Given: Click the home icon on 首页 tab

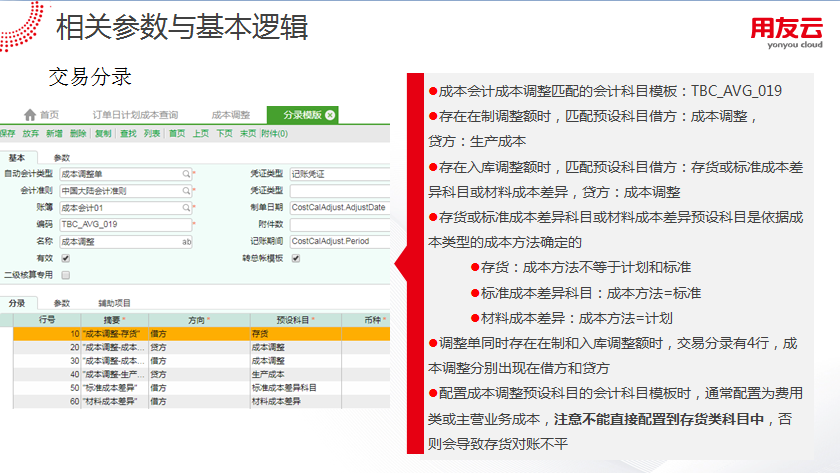Looking at the screenshot, I should [30, 115].
